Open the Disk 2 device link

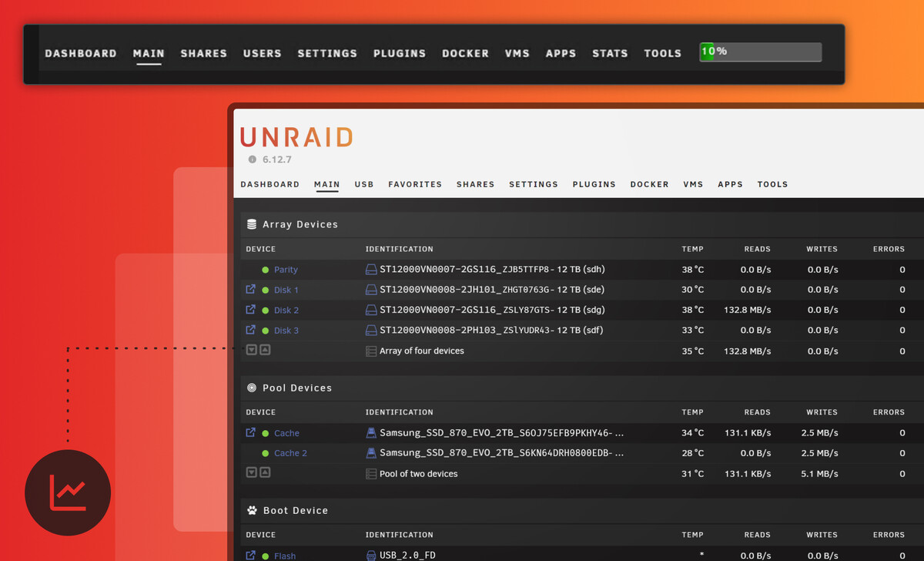249,310
